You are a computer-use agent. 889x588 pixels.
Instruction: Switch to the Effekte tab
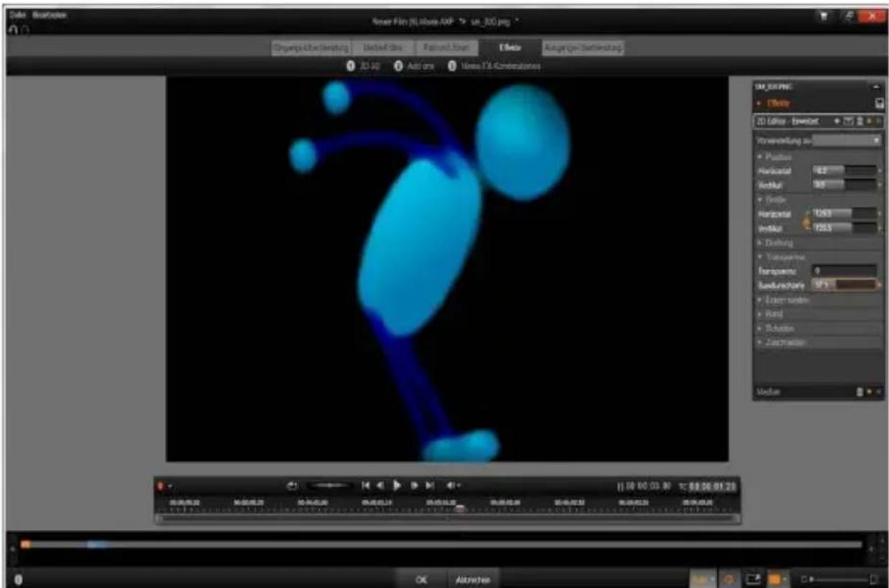click(x=510, y=48)
